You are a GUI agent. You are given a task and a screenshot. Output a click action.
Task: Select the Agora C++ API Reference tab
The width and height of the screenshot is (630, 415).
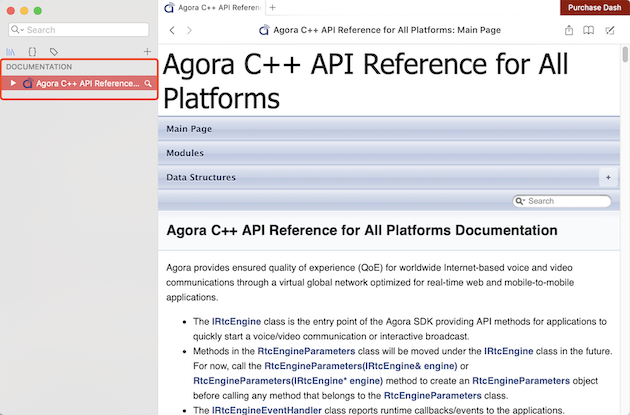[x=213, y=7]
